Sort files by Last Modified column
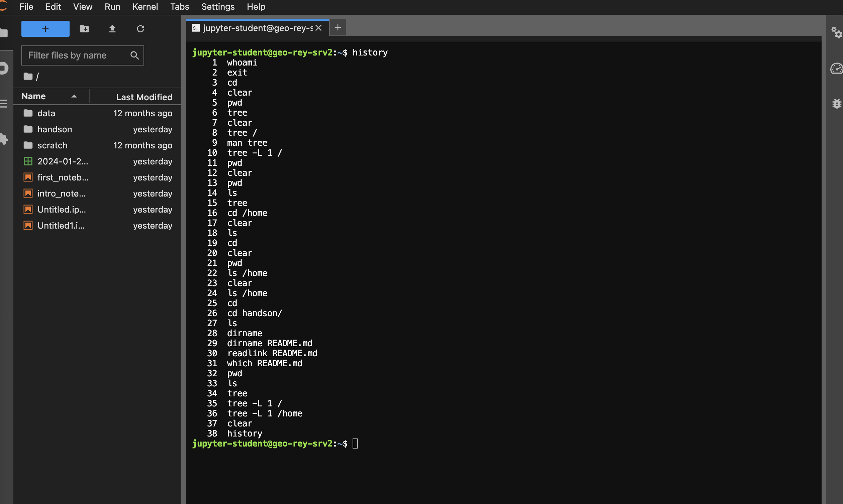 click(144, 97)
